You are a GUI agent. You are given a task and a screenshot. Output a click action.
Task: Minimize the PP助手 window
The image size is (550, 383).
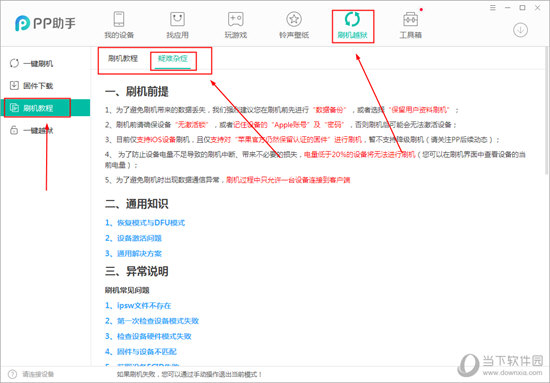(x=508, y=8)
